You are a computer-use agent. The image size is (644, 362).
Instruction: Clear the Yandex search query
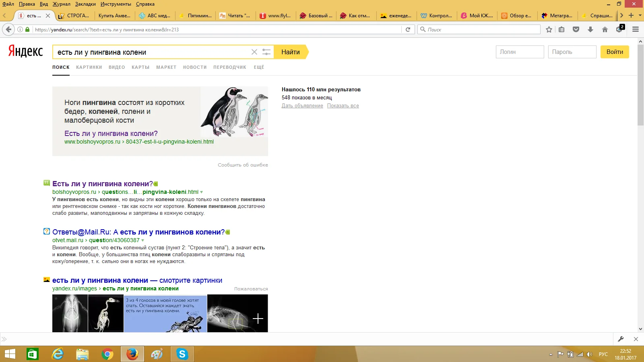254,52
